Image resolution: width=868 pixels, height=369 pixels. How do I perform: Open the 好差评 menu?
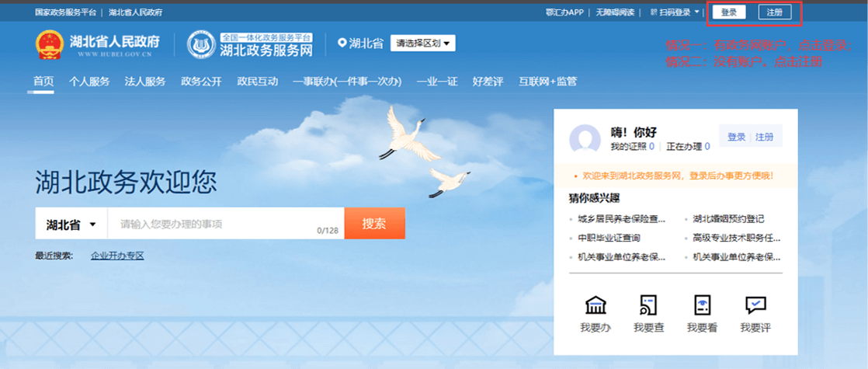488,82
